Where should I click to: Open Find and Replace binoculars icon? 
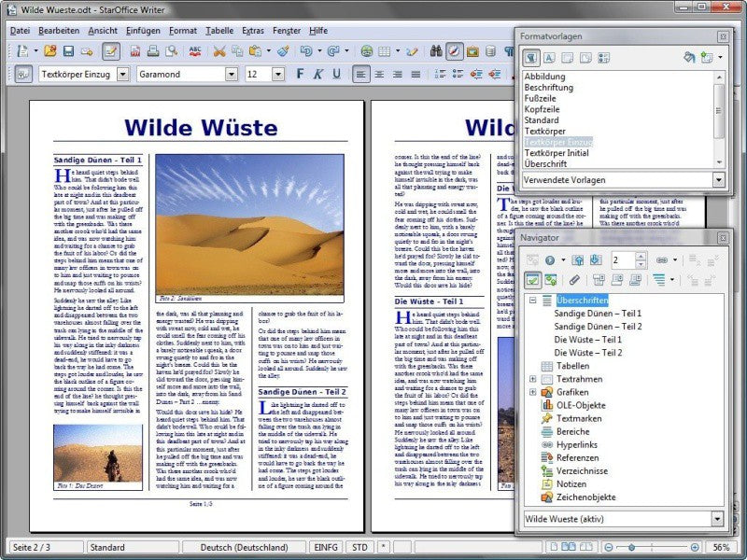pyautogui.click(x=436, y=51)
